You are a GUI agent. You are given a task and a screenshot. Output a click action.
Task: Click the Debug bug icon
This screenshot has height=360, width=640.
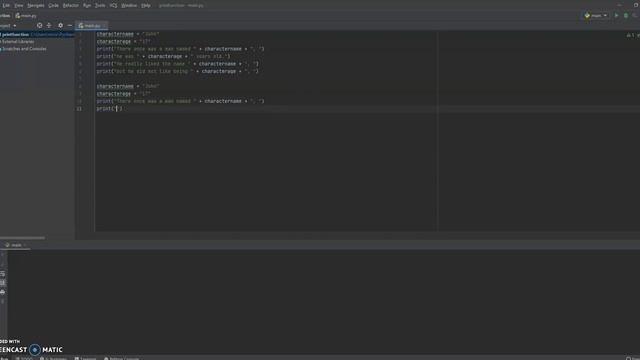pyautogui.click(x=626, y=16)
